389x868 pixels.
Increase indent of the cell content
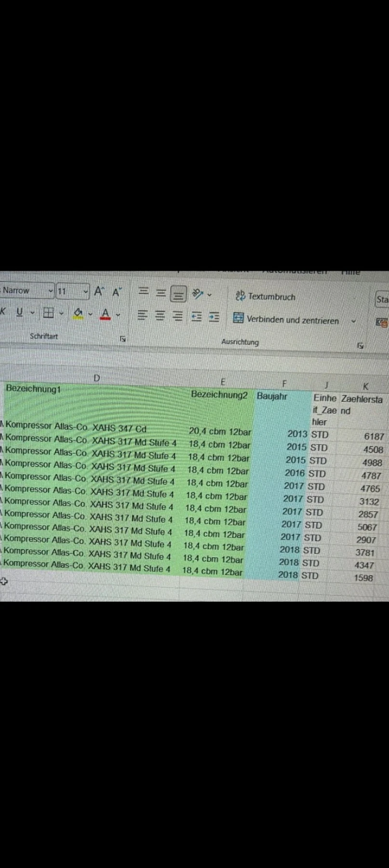[214, 317]
